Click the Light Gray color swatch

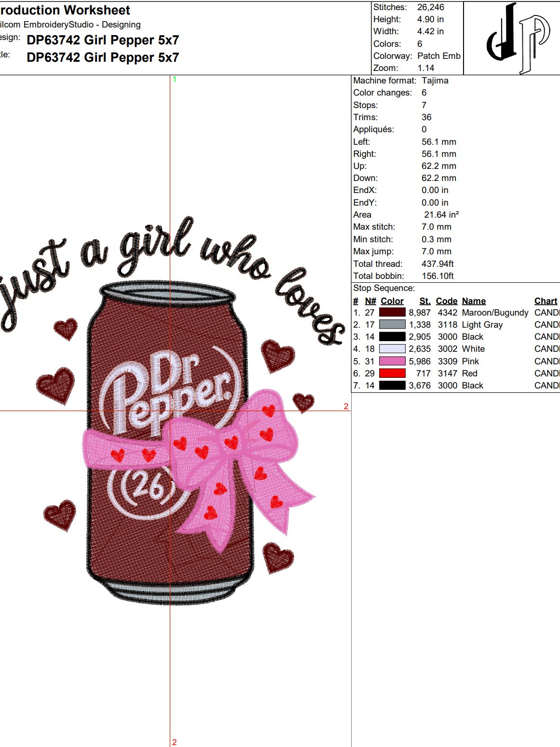392,324
